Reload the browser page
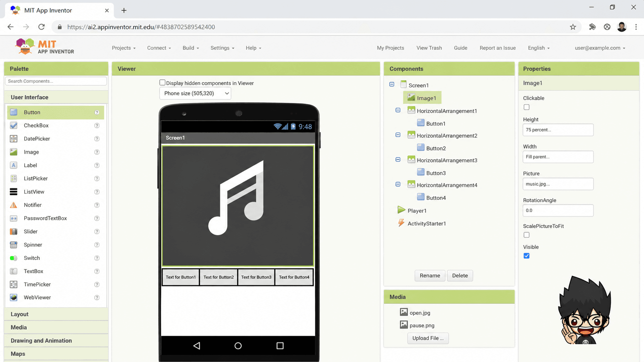The height and width of the screenshot is (362, 644). pyautogui.click(x=42, y=27)
